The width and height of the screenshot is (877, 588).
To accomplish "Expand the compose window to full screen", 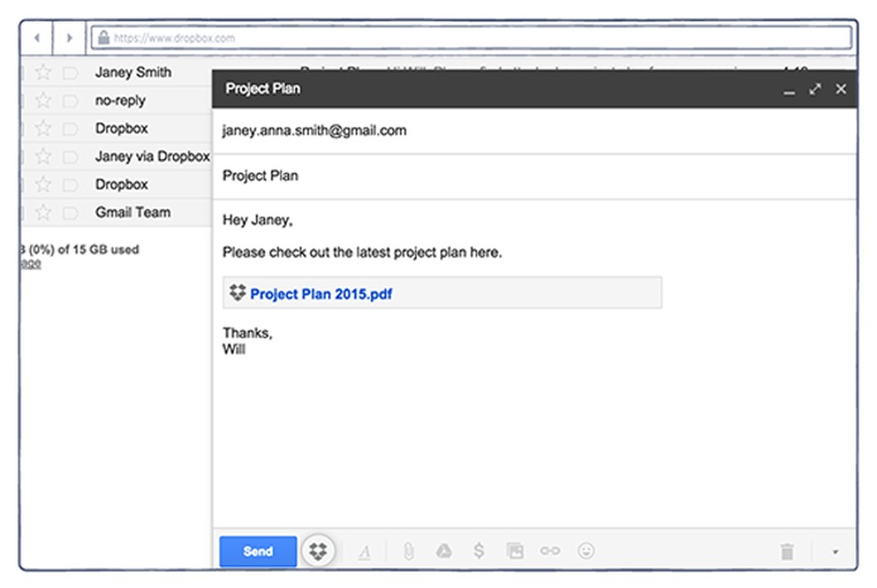I will [x=816, y=89].
